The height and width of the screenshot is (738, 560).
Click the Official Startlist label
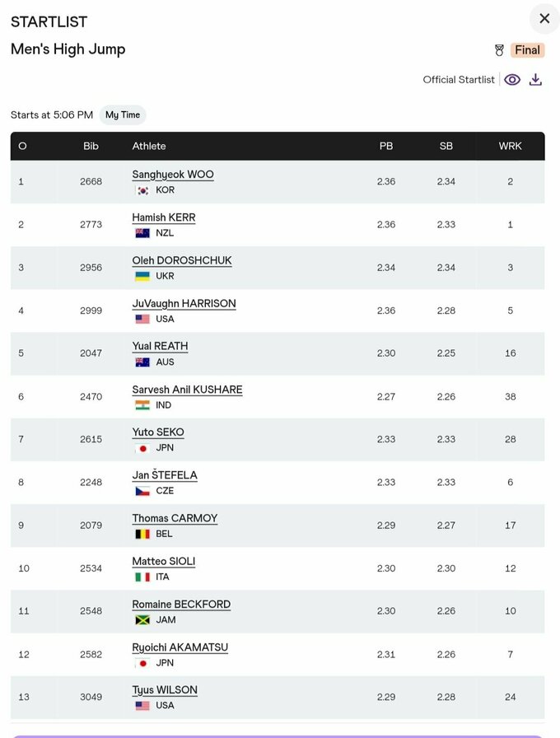459,80
